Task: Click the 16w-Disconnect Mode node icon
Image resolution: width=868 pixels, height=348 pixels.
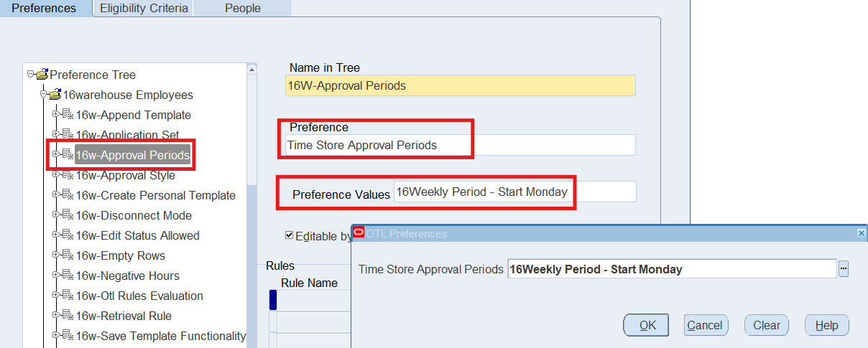Action: click(x=68, y=215)
